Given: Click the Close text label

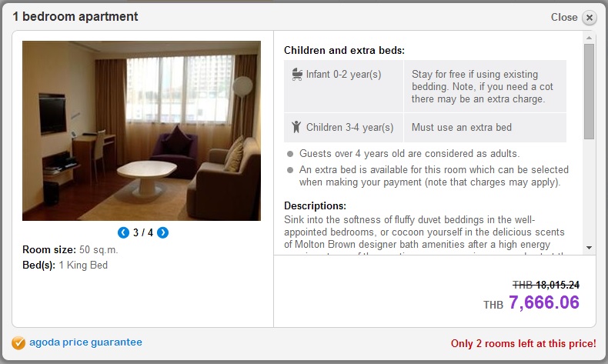Looking at the screenshot, I should click(564, 17).
